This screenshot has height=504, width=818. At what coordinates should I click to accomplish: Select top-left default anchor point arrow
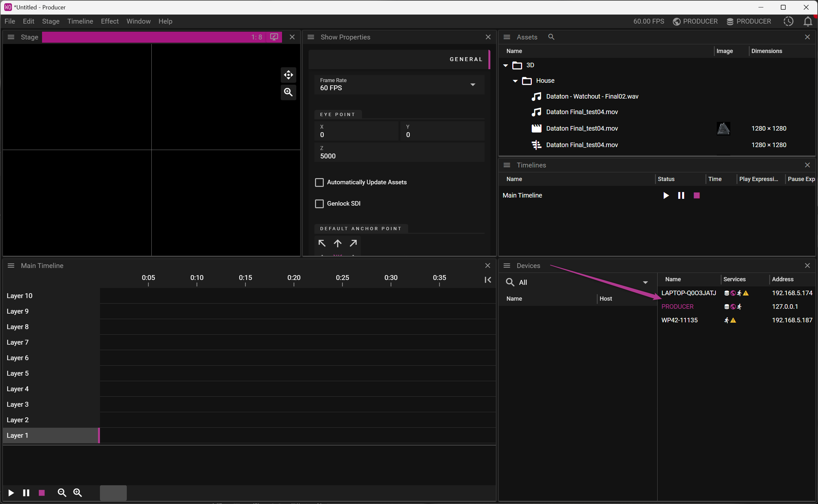322,243
